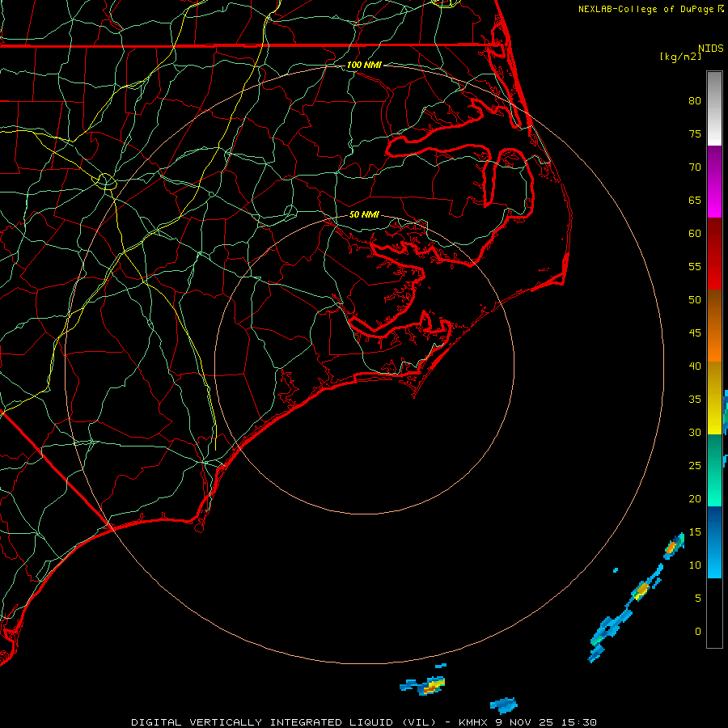This screenshot has height=728, width=728.
Task: Click the 70 value on color scale
Action: click(695, 167)
